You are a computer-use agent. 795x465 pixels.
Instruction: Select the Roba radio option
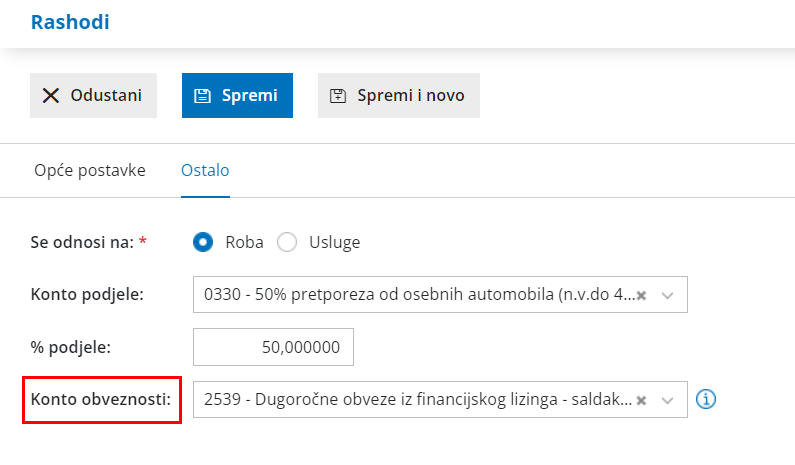204,242
